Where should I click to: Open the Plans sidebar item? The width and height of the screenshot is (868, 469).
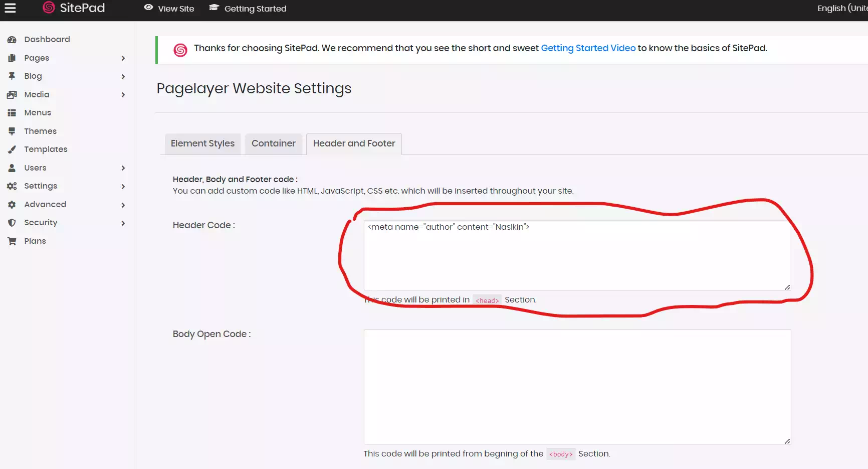[x=35, y=241]
